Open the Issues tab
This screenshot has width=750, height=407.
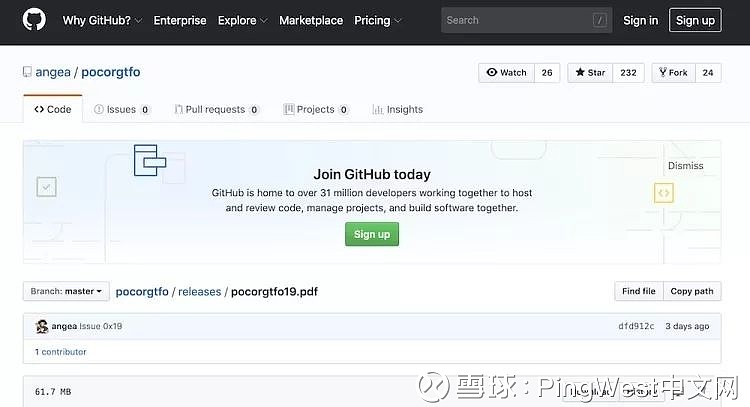(x=121, y=110)
